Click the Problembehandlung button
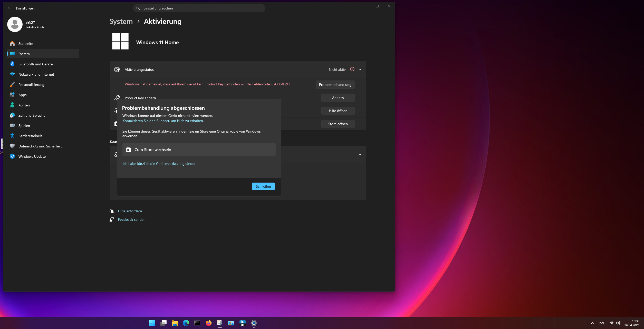The height and width of the screenshot is (329, 644). point(335,85)
